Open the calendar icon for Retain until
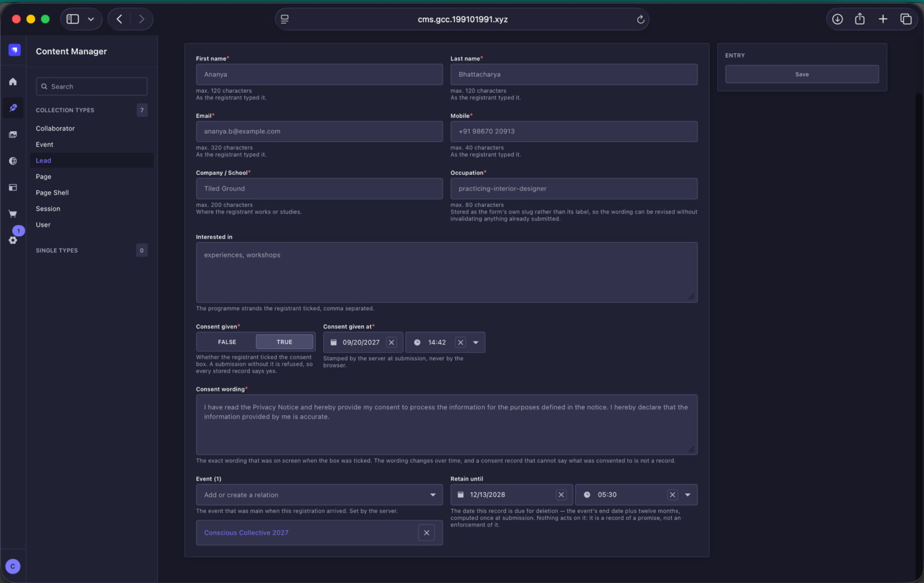The width and height of the screenshot is (924, 583). 460,494
